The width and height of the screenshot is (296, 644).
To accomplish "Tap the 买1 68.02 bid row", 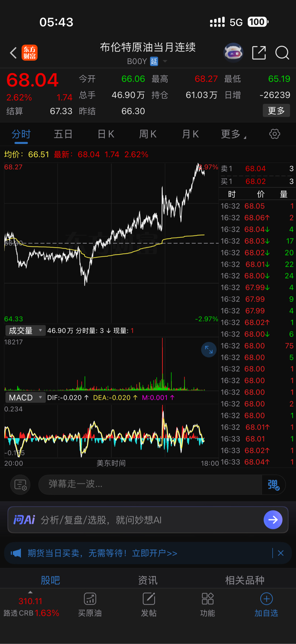I will 257,181.
